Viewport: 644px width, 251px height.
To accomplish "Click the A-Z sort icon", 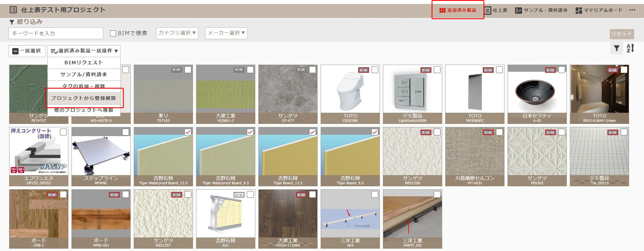I will click(x=630, y=48).
